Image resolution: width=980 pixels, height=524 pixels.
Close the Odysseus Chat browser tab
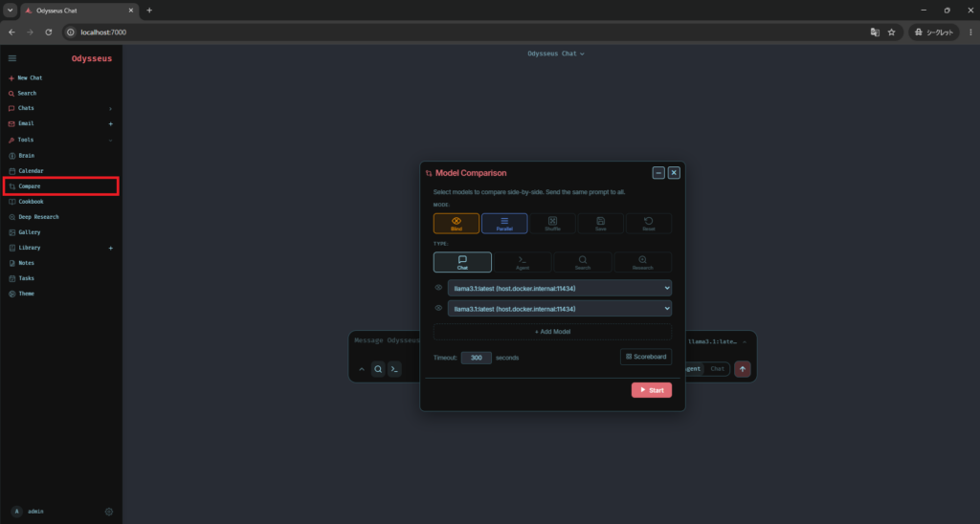point(131,11)
